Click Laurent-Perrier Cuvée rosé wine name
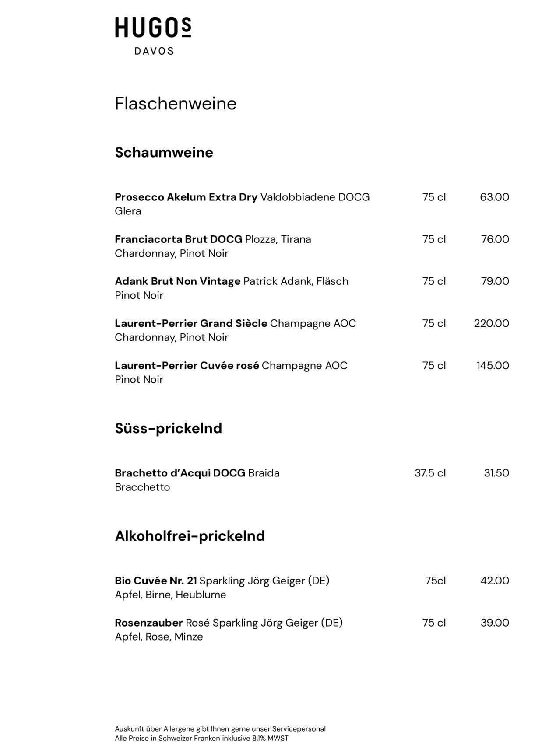 [187, 365]
